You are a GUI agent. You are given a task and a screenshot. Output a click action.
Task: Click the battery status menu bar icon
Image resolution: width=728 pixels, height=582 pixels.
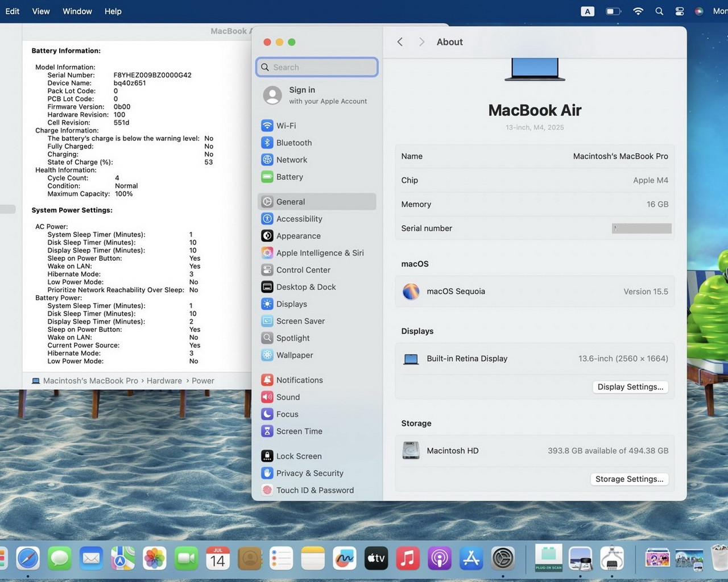pyautogui.click(x=613, y=11)
